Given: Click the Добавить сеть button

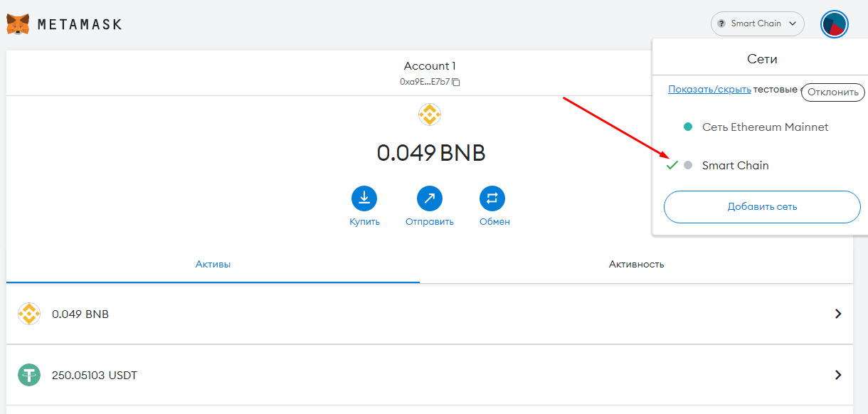Looking at the screenshot, I should (x=762, y=207).
